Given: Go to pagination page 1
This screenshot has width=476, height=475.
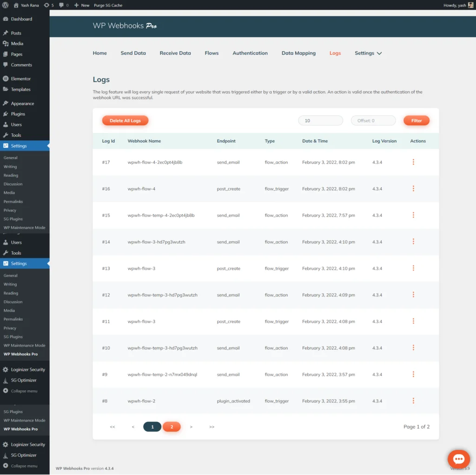Looking at the screenshot, I should (x=152, y=427).
